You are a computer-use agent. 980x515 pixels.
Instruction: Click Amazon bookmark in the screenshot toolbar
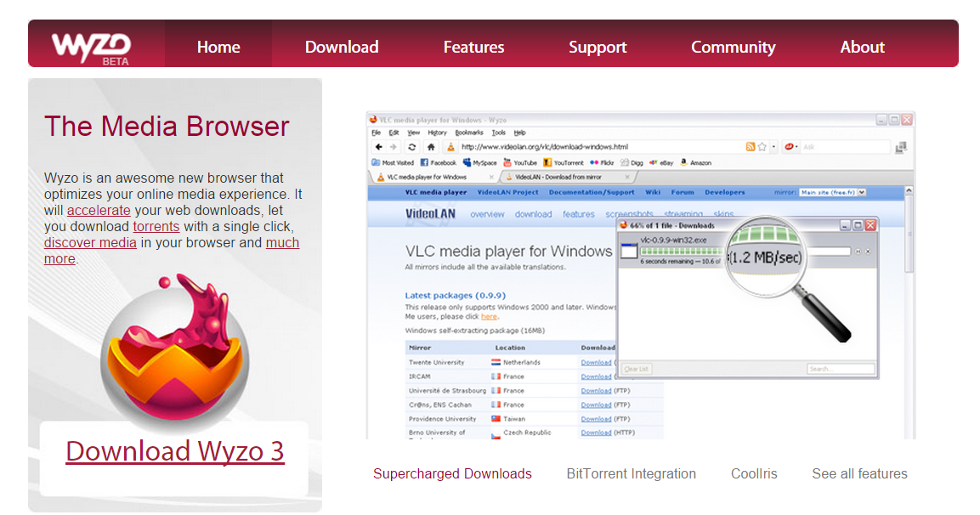click(x=695, y=162)
